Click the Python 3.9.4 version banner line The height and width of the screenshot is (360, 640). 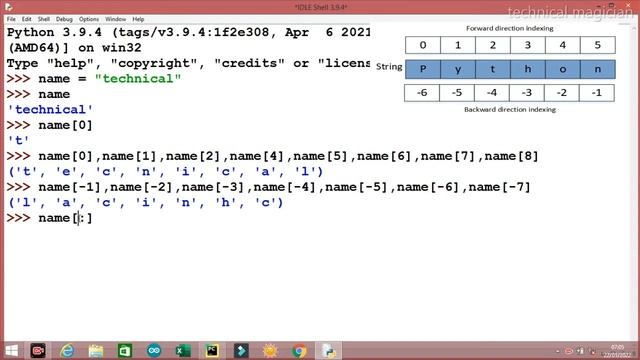click(x=188, y=32)
